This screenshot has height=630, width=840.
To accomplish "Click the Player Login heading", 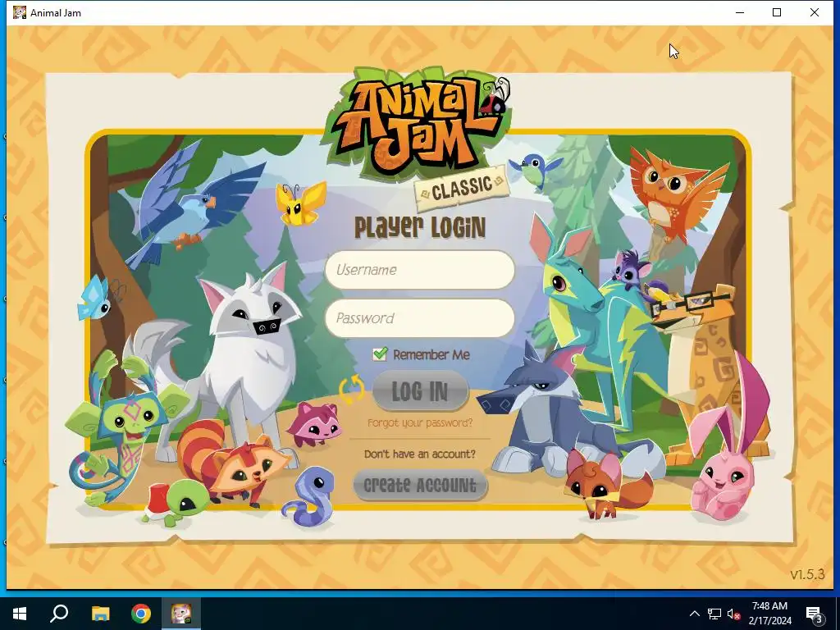I will [x=420, y=228].
